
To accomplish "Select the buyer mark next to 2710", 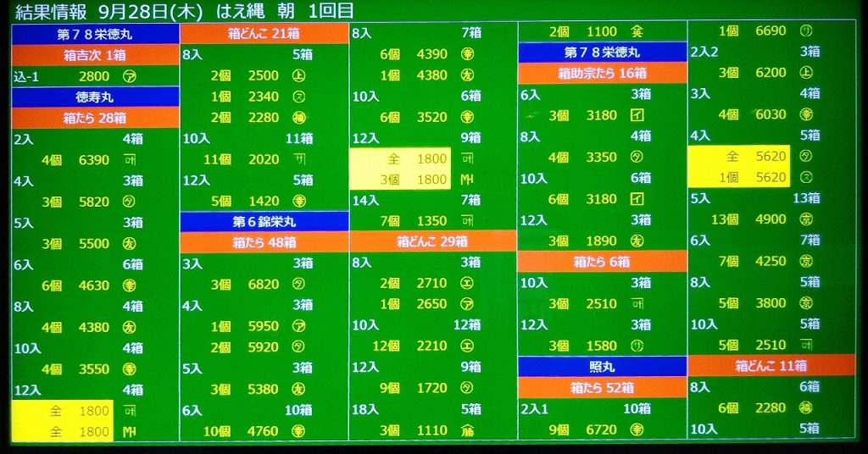I will pos(467,283).
